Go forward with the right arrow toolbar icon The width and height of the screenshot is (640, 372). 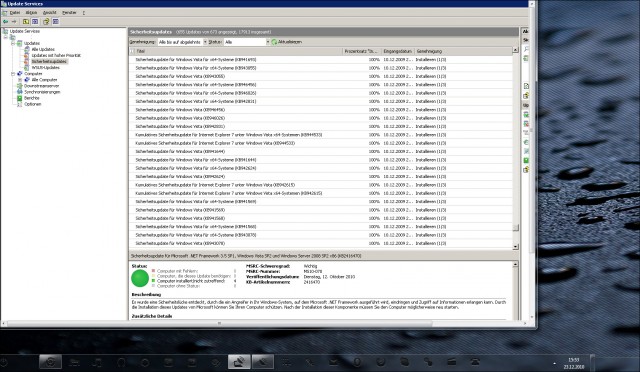[14, 21]
